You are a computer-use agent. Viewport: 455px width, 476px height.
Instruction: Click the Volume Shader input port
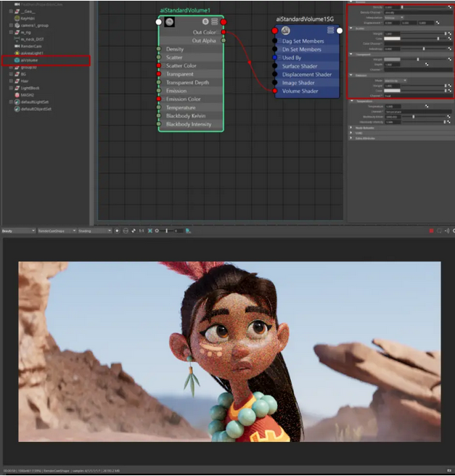(x=275, y=91)
